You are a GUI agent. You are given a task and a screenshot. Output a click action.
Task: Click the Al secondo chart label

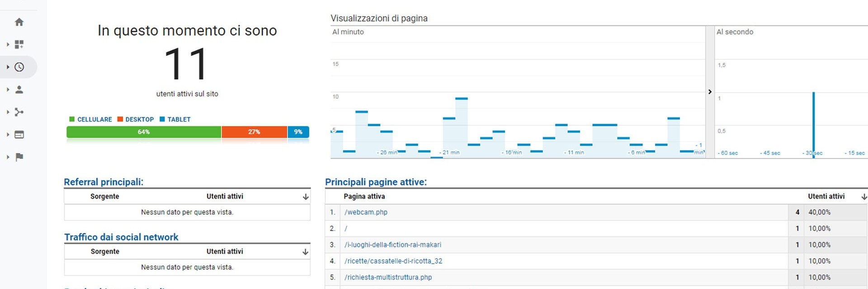click(735, 32)
